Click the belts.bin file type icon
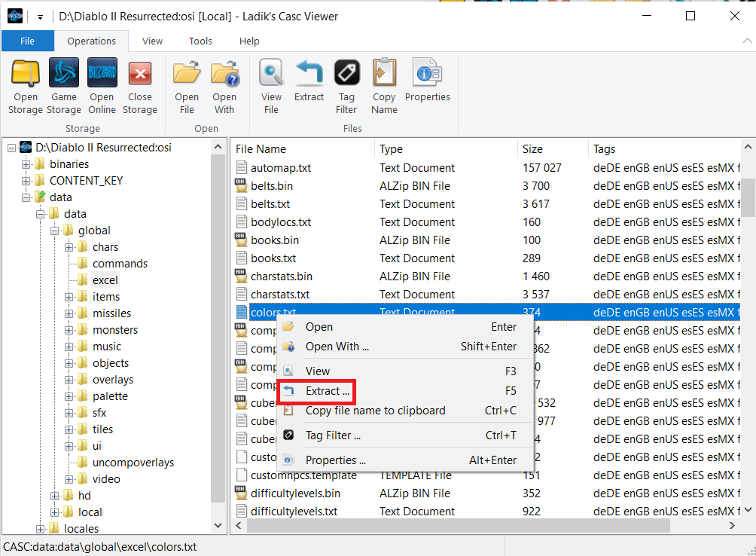 pyautogui.click(x=241, y=185)
